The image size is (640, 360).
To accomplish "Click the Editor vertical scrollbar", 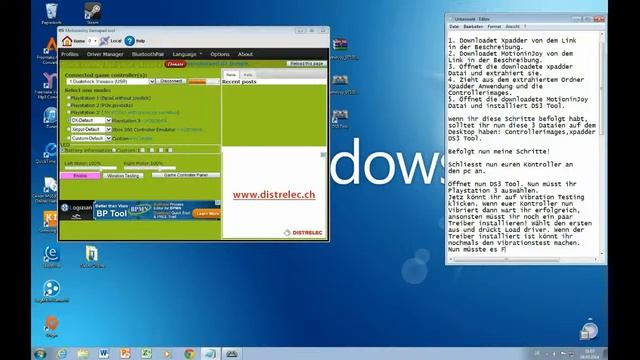I will 602,145.
